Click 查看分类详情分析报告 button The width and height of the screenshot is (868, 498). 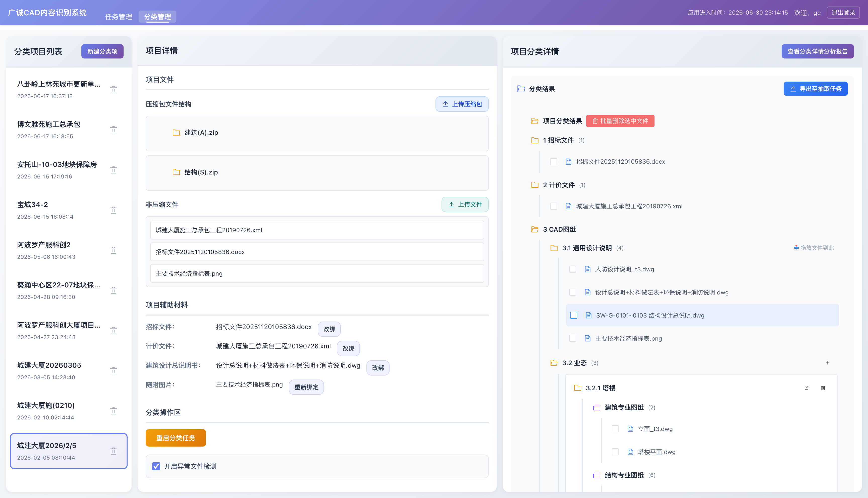tap(818, 51)
